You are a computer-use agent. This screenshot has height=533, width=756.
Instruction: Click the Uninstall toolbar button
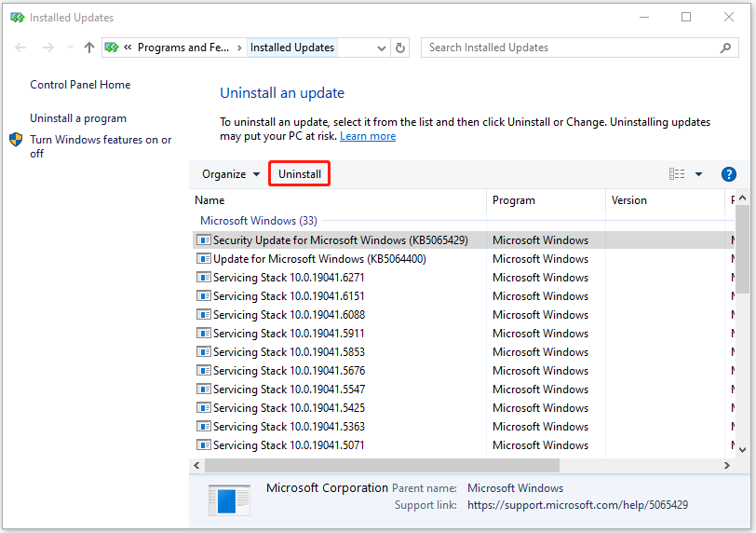[300, 174]
